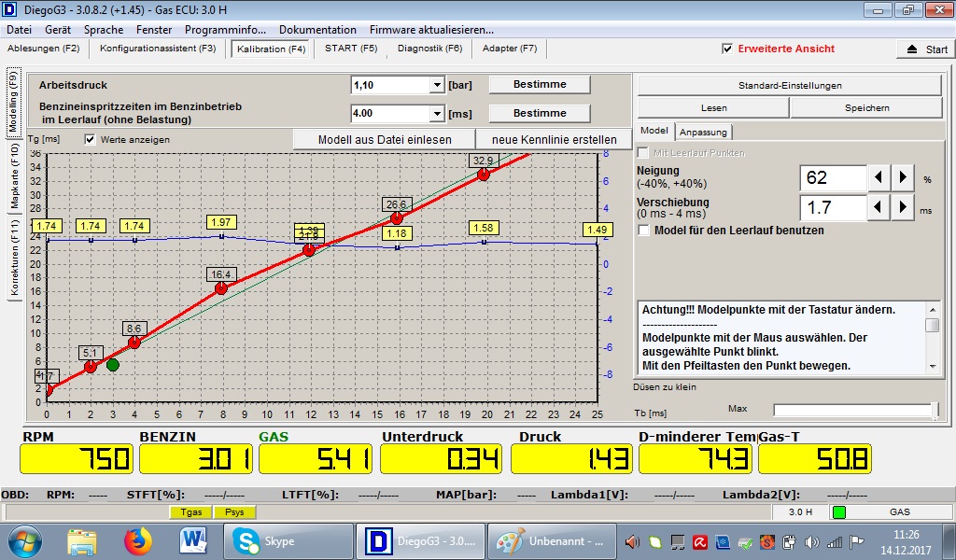
Task: Toggle the Werte anzeigen checkbox
Action: 91,139
